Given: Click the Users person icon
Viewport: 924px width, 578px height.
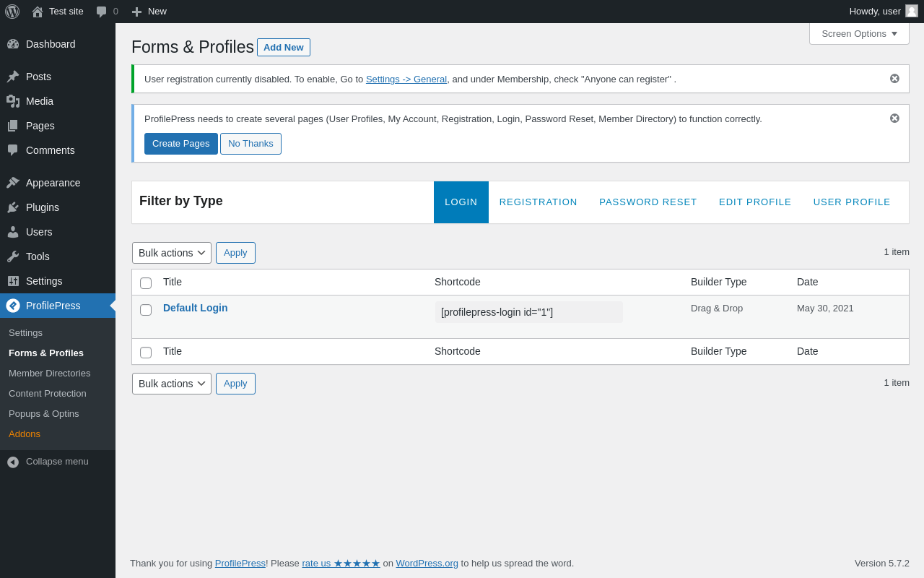Looking at the screenshot, I should [x=13, y=232].
